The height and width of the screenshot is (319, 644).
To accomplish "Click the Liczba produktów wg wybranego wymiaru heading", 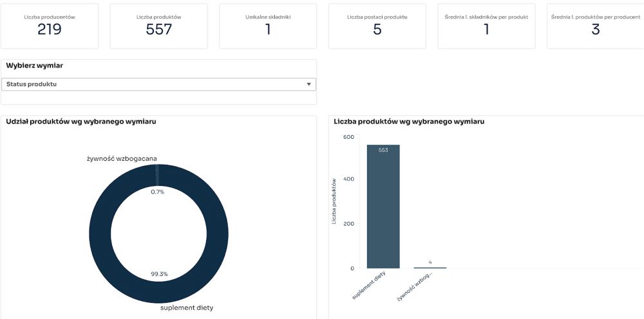I will tap(408, 121).
